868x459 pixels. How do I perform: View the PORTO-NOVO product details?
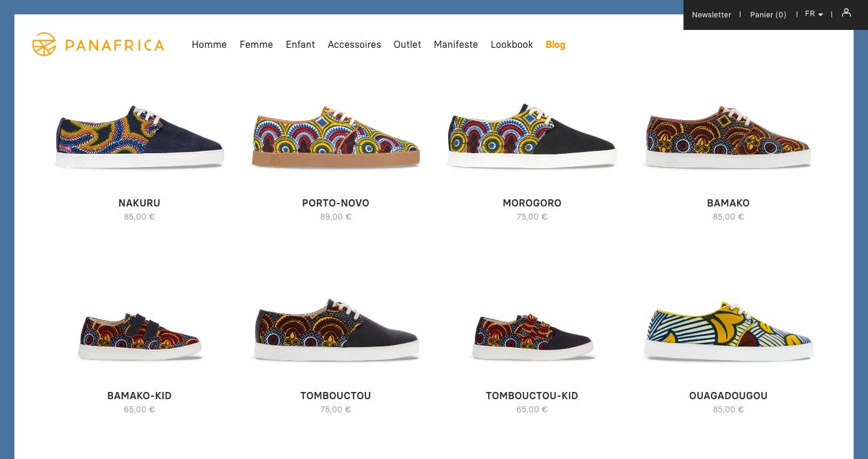click(x=335, y=135)
